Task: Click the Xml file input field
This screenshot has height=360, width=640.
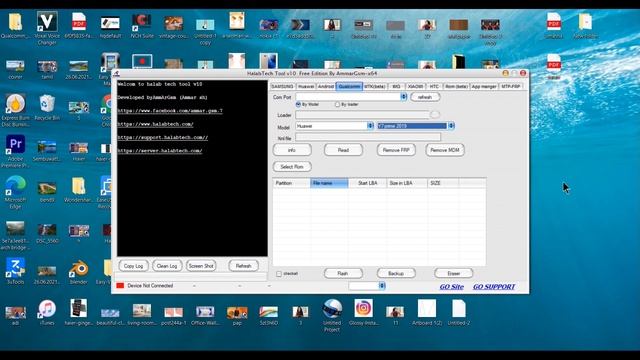Action: 368,138
